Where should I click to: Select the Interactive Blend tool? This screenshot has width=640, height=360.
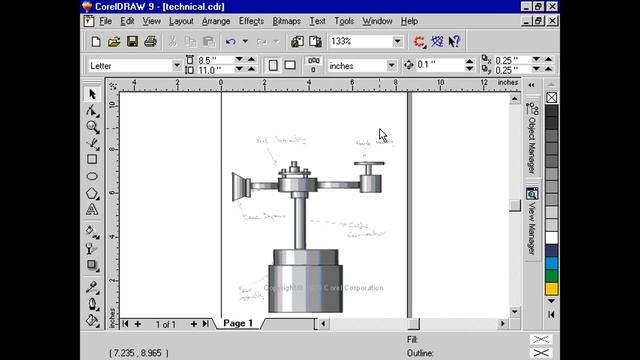pyautogui.click(x=92, y=265)
